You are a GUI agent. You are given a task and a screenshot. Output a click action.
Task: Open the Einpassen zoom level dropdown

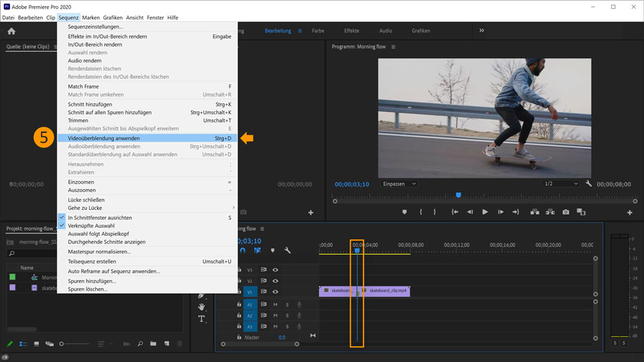(398, 184)
